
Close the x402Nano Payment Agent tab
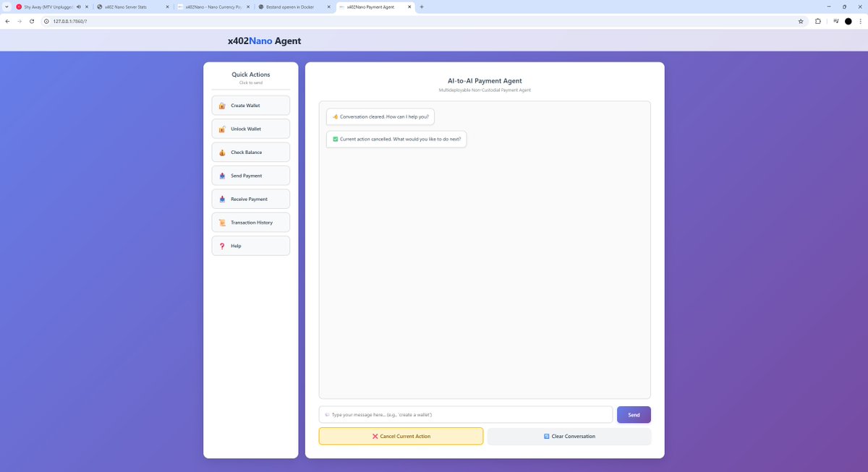408,7
